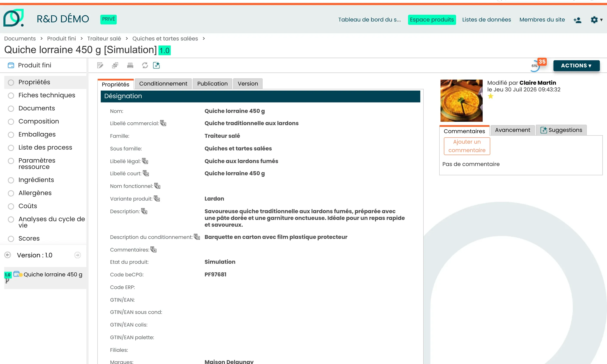
Task: Go to Quiches et tartes salées breadcrumb
Action: (165, 39)
